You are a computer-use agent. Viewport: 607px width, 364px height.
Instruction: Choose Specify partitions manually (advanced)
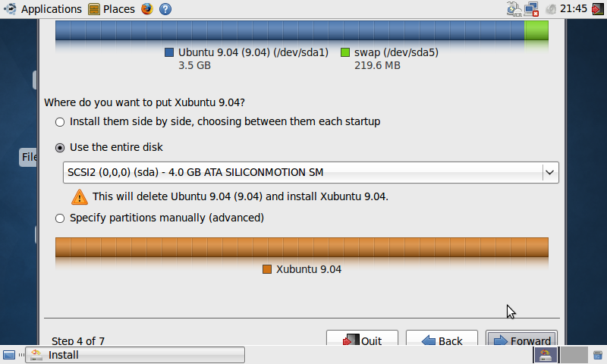pos(60,218)
